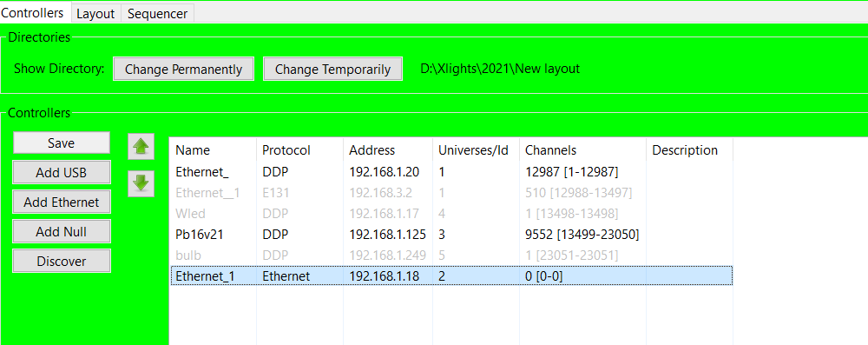The width and height of the screenshot is (868, 345).
Task: Click channels value 0 [0-0]
Action: click(x=543, y=275)
